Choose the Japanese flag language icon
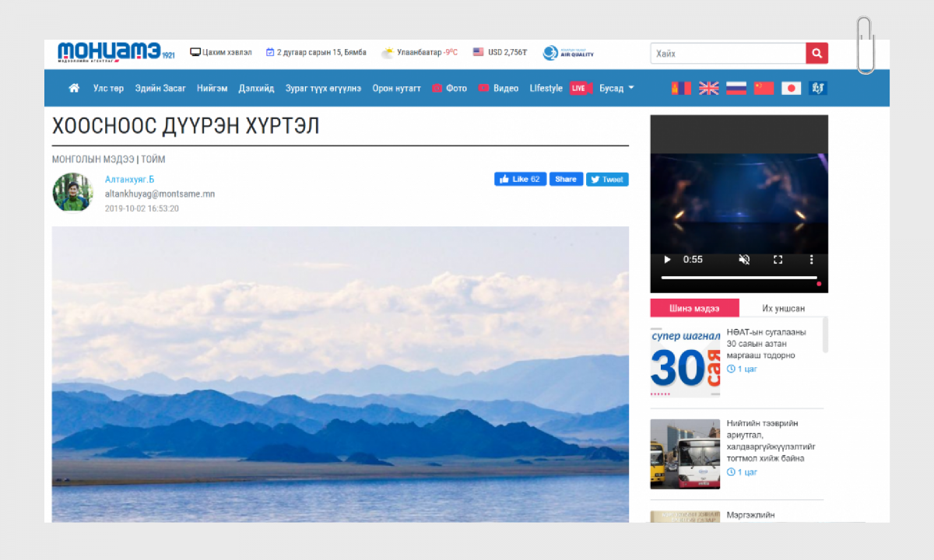934x560 pixels. [x=791, y=88]
